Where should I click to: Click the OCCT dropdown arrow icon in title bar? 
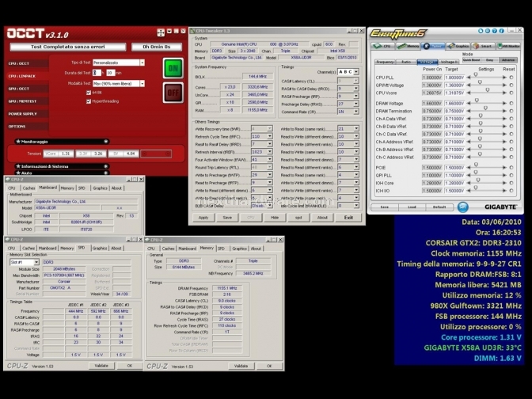click(169, 31)
